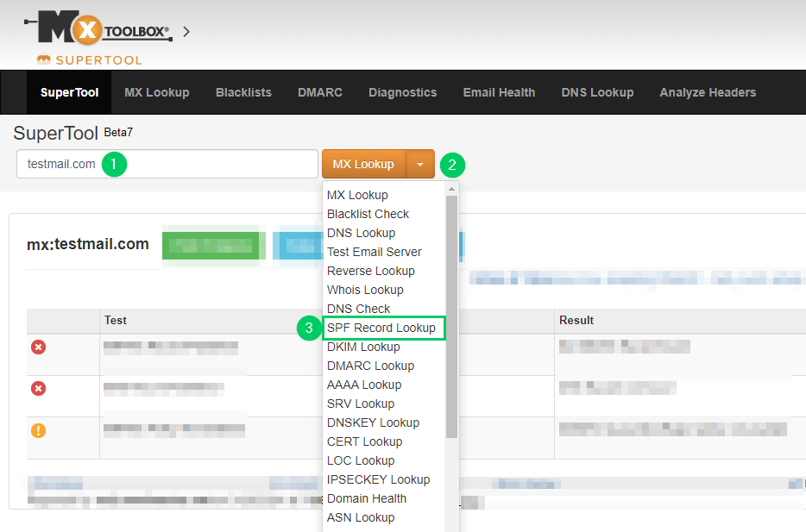Click the first red error icon in the results table
This screenshot has height=532, width=806.
click(39, 347)
